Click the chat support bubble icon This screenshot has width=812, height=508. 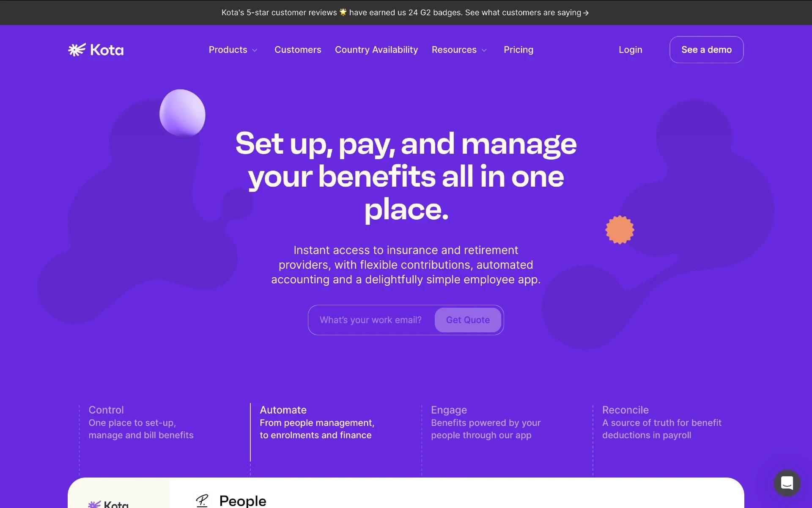(787, 483)
